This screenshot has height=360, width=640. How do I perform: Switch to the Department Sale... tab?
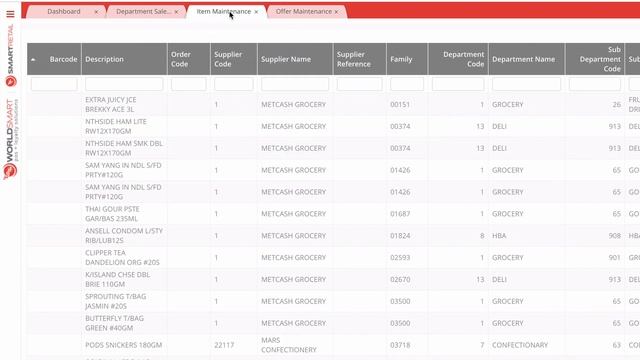[x=144, y=11]
